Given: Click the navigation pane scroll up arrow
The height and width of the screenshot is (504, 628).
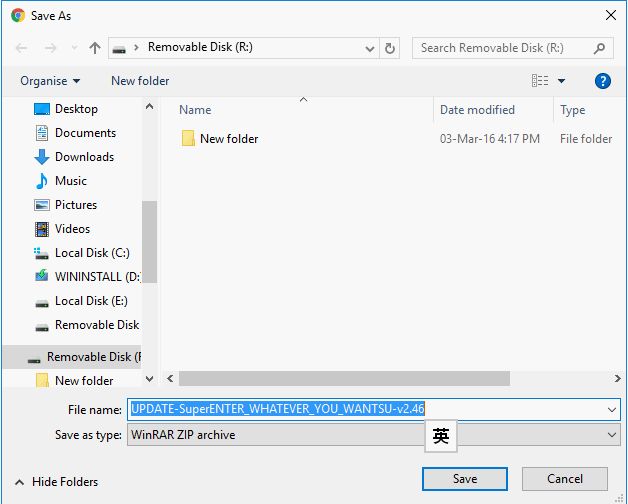Looking at the screenshot, I should [149, 107].
